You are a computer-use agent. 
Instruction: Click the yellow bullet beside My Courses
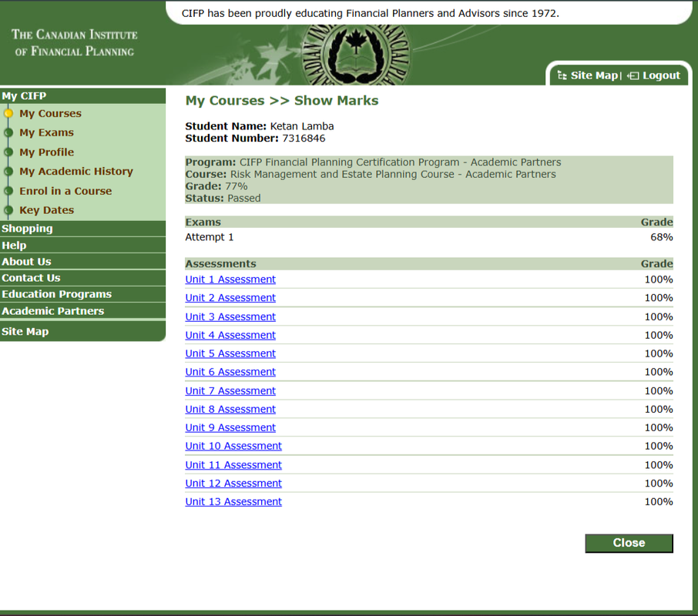click(x=8, y=113)
